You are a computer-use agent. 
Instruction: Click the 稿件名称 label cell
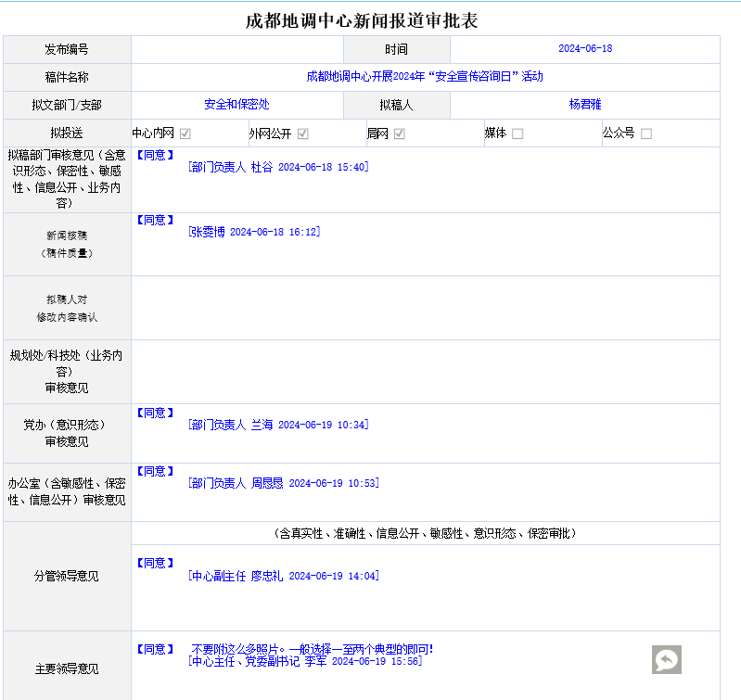pyautogui.click(x=67, y=77)
